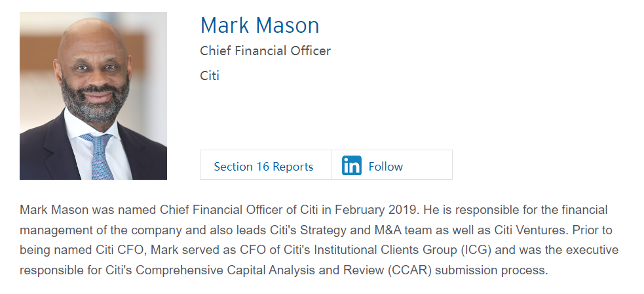Click the "Citi" company name below title
The height and width of the screenshot is (294, 644).
[210, 75]
